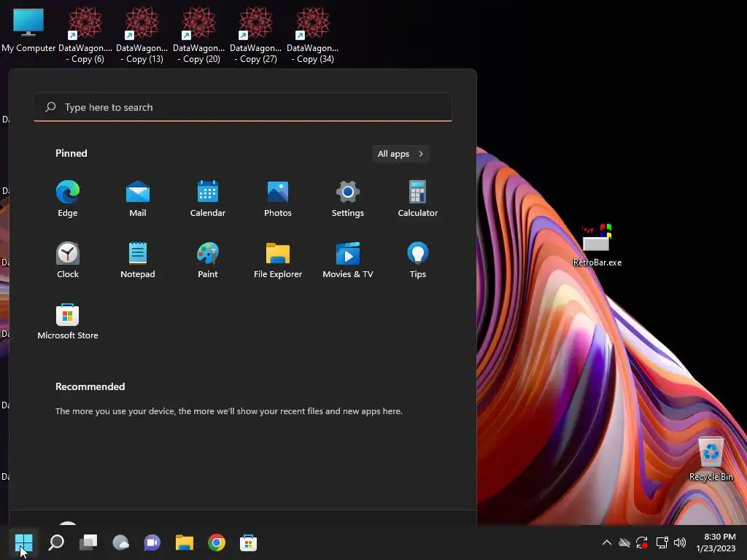The image size is (747, 560).
Task: Select DataWagon Copy (34) desktop shortcut
Action: (x=312, y=36)
